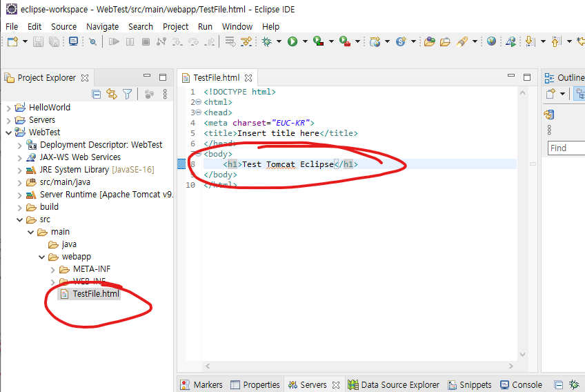Screen dimensions: 585x392
Task: Click the Resume debug icon
Action: 114,41
